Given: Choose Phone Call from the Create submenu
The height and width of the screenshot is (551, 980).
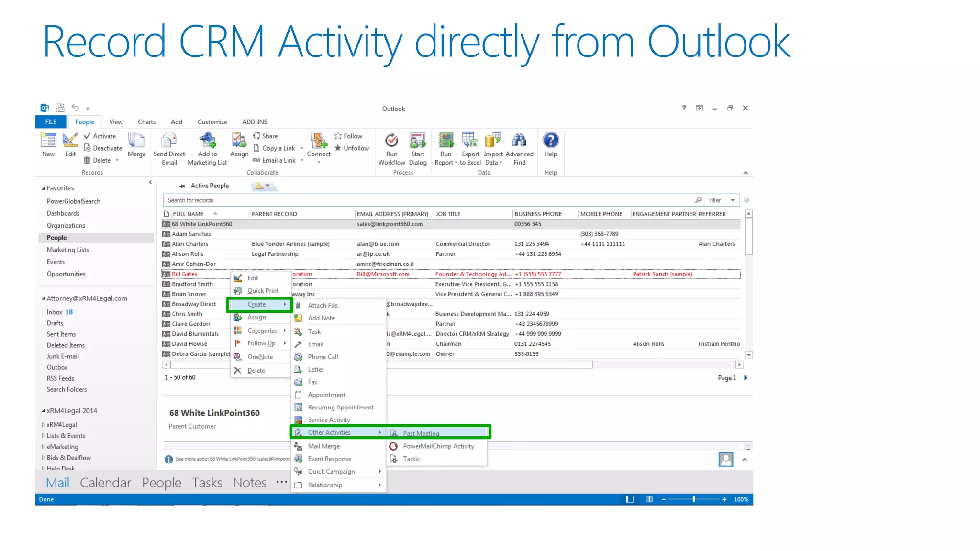Looking at the screenshot, I should 323,357.
